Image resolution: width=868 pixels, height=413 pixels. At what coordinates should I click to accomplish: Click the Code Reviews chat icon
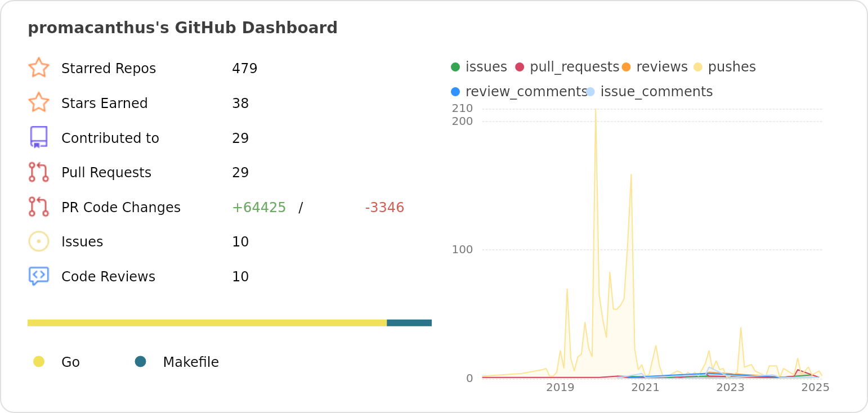click(x=39, y=276)
